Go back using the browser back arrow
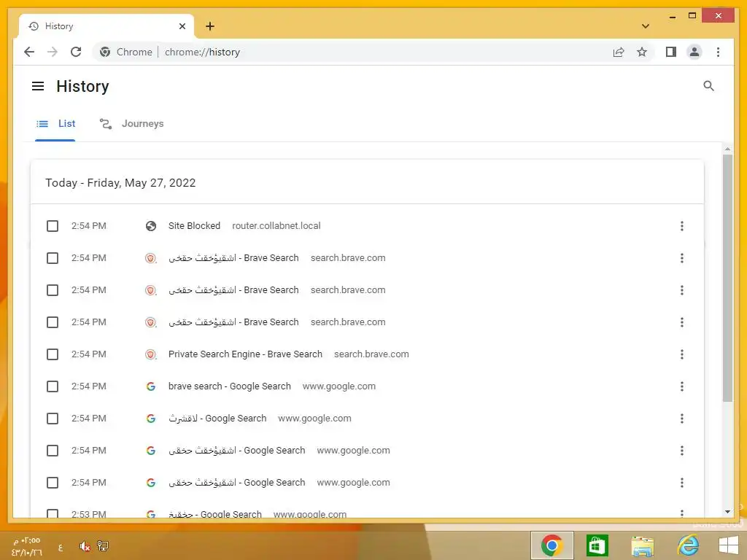 click(29, 52)
